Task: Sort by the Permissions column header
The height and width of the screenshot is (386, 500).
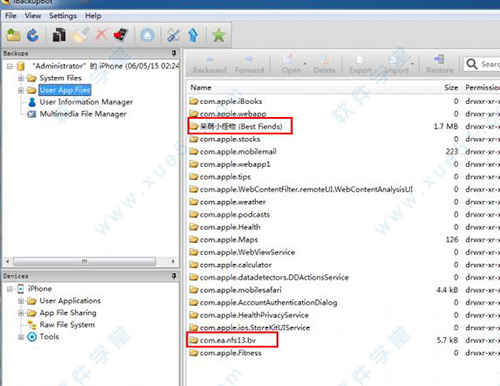Action: [482, 87]
